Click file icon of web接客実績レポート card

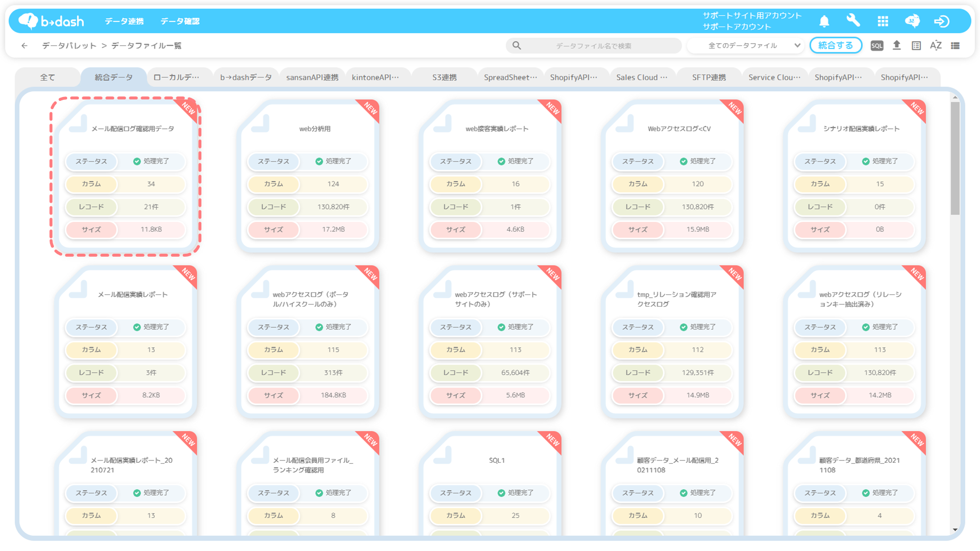click(x=442, y=123)
